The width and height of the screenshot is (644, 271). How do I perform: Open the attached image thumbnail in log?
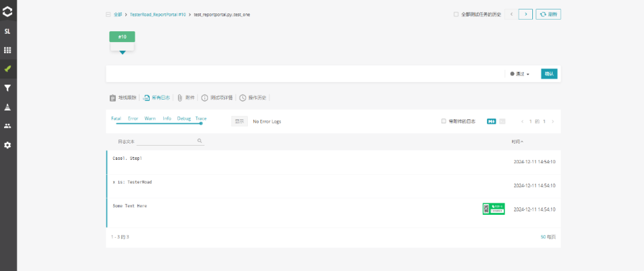pyautogui.click(x=494, y=209)
